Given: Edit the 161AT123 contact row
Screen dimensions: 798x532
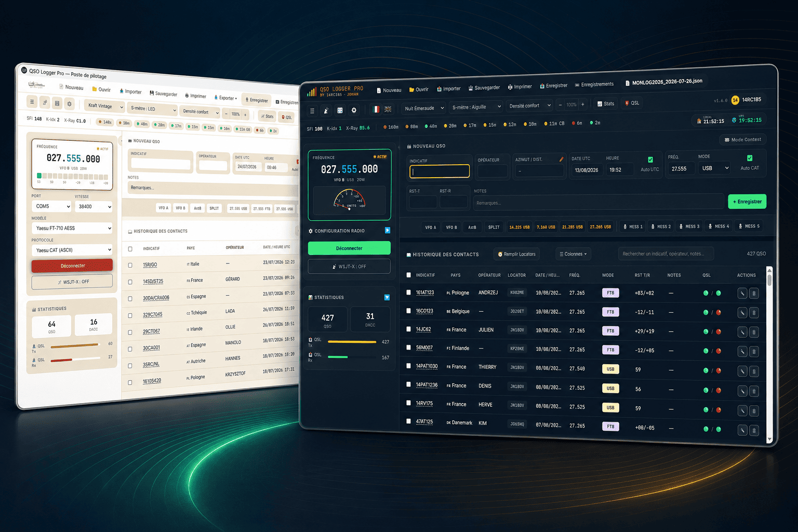Looking at the screenshot, I should (742, 294).
